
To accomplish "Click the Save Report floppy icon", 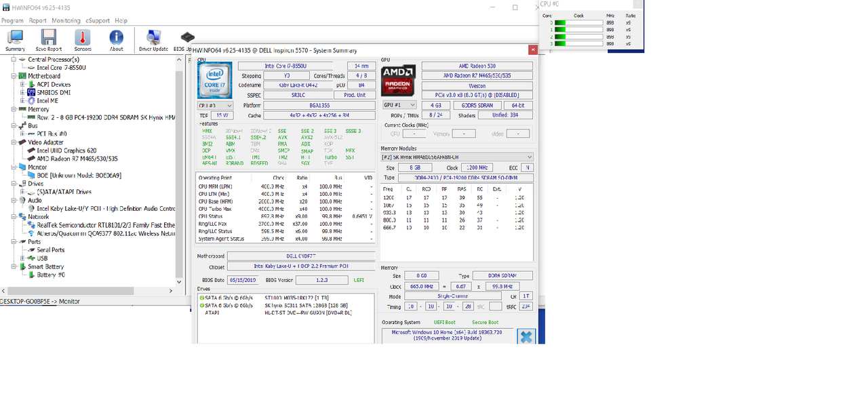I will pos(48,40).
